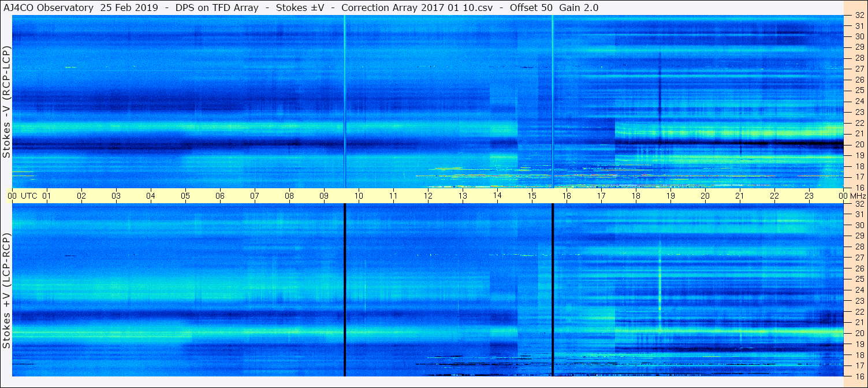
Task: Click the 20 MHz label on upper axis
Action: click(x=859, y=144)
